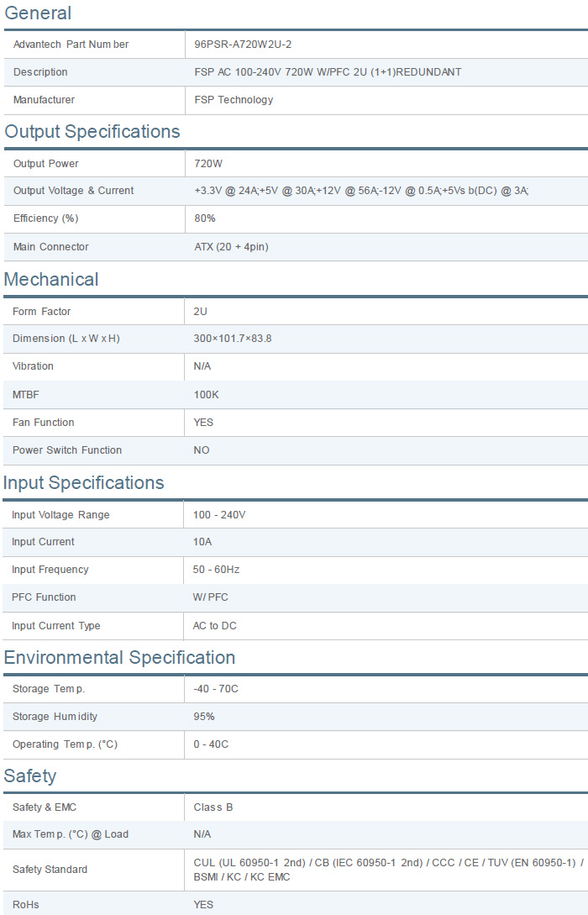Select the Safety Standard certifications text
Viewport: 588px width, 915px height.
tap(388, 870)
